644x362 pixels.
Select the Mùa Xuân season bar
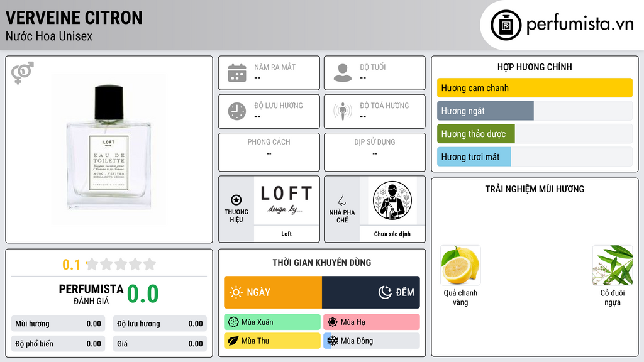(x=272, y=322)
